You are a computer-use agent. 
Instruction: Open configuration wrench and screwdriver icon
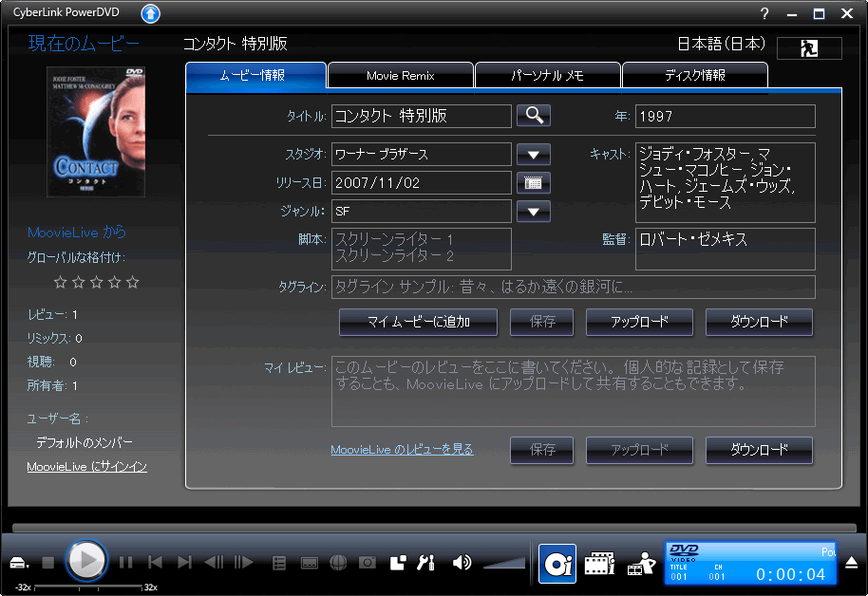click(425, 563)
